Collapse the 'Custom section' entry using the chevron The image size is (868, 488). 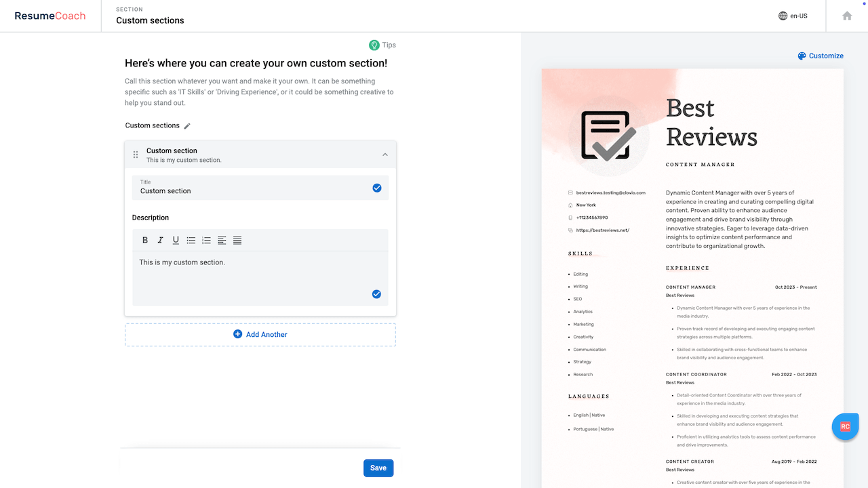tap(384, 154)
